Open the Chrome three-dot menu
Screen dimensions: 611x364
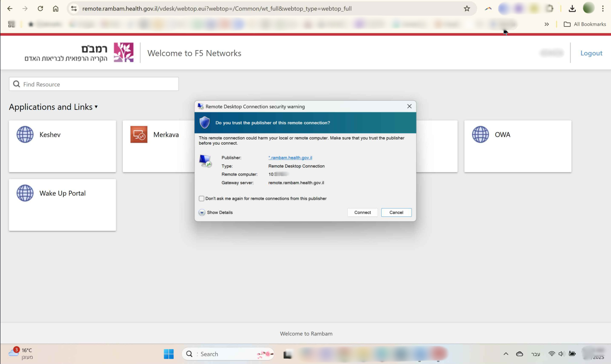point(603,8)
